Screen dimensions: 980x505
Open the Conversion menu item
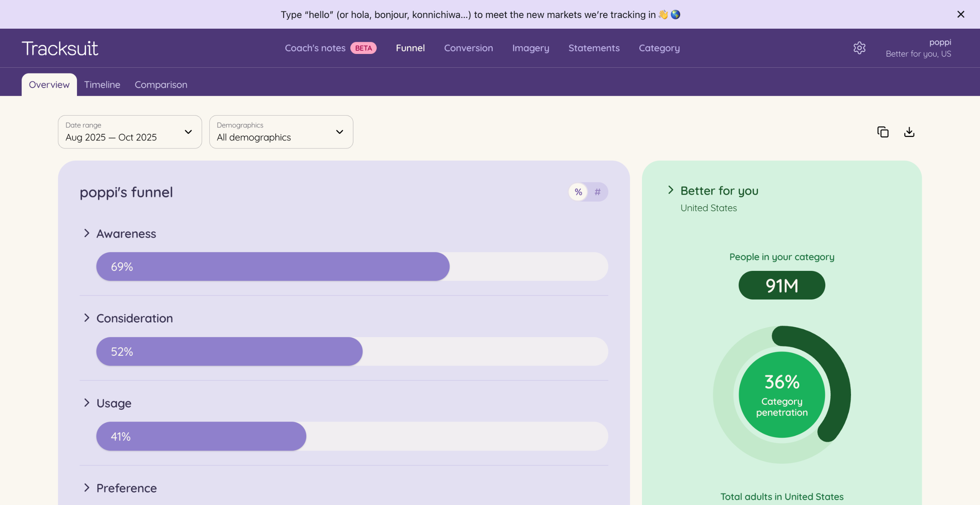[x=468, y=48]
